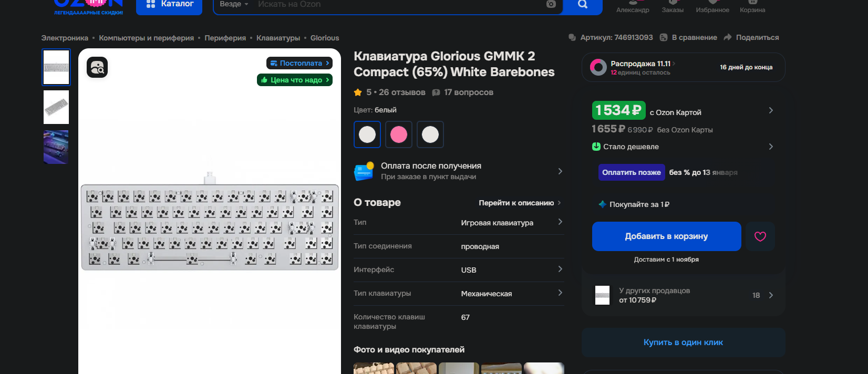Expand the с Ozon Картой chevron
Screen dimensions: 868x374
pyautogui.click(x=771, y=110)
